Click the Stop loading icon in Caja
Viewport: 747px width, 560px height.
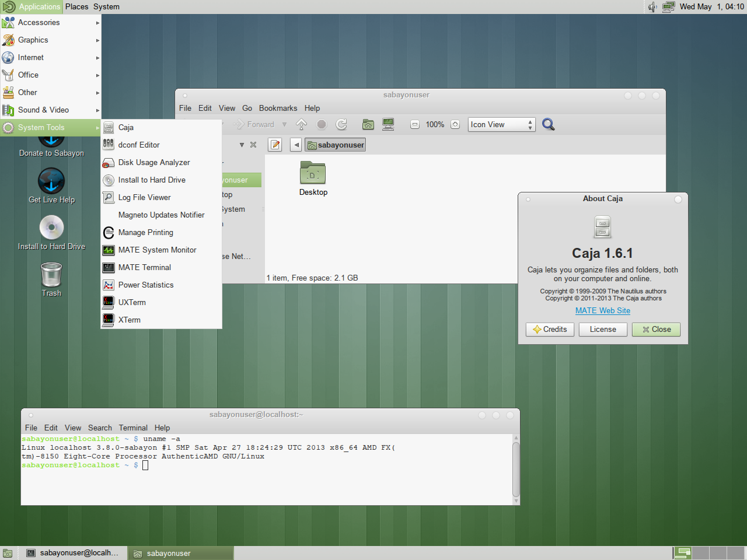(x=322, y=124)
